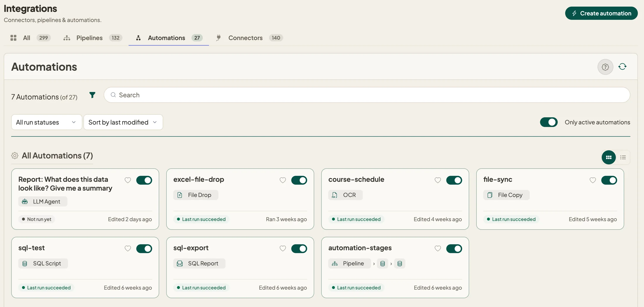
Task: Open the All run statuses dropdown
Action: point(47,122)
